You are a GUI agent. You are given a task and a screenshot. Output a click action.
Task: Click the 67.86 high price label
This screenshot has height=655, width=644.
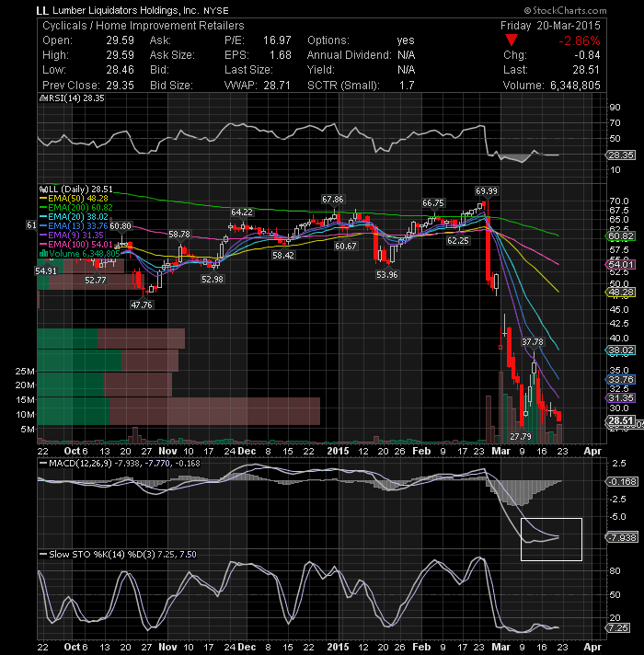[332, 200]
